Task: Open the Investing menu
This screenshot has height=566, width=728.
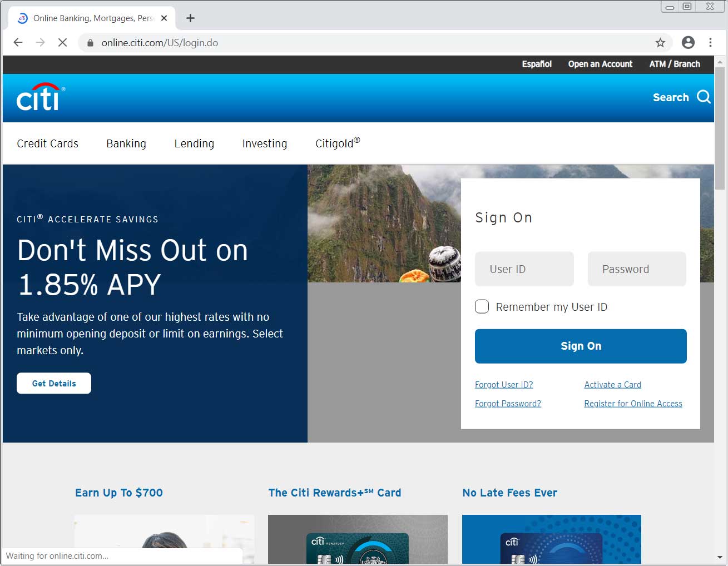Action: tap(265, 143)
